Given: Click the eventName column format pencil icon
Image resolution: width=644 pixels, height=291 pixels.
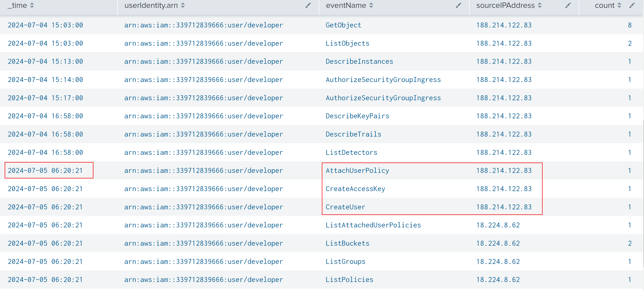Looking at the screenshot, I should [x=458, y=5].
